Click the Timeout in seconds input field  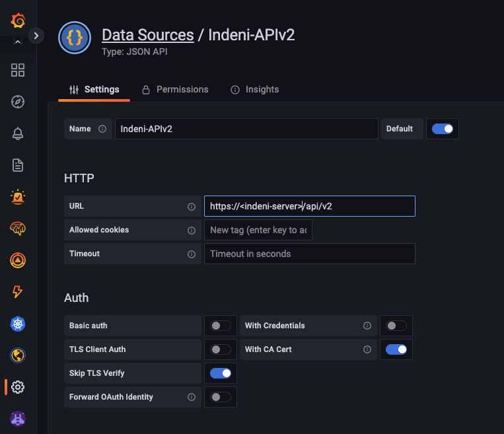pos(309,254)
